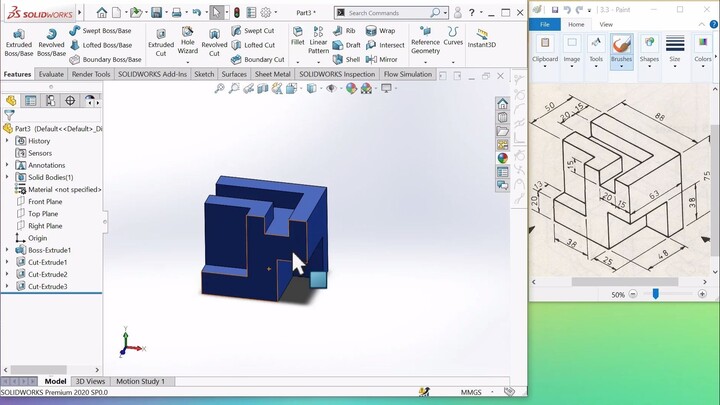
Task: Open the Appearances color ball pane
Action: point(502,158)
